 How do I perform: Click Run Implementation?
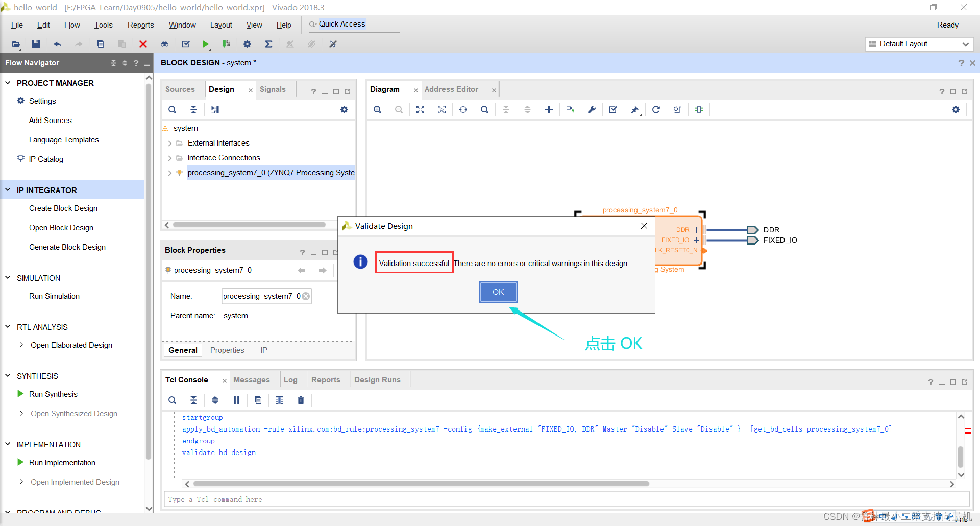click(62, 463)
